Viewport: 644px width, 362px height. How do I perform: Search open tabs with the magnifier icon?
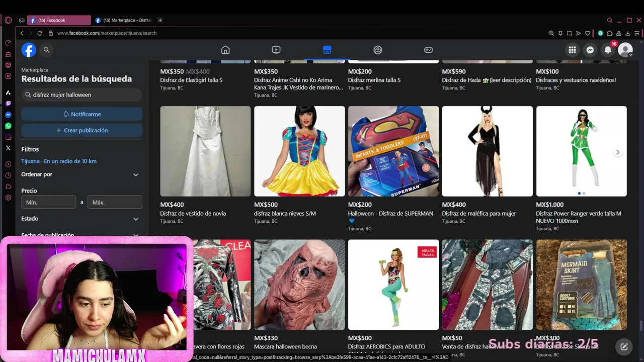610,20
